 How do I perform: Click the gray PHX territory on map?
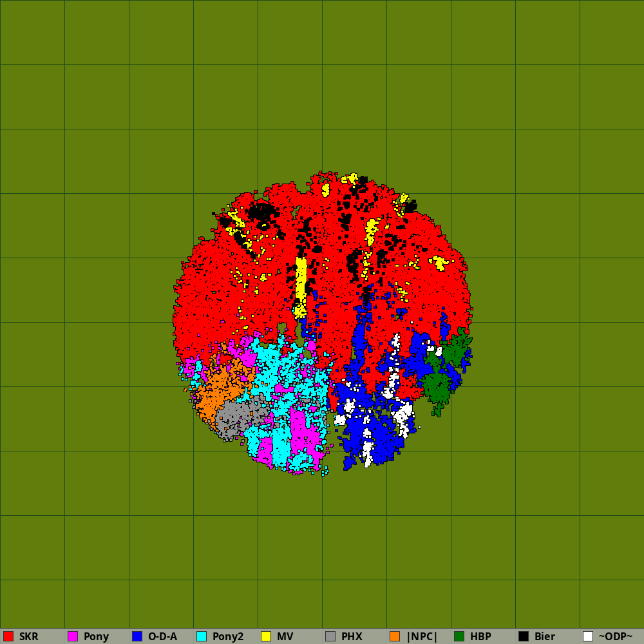(240, 415)
